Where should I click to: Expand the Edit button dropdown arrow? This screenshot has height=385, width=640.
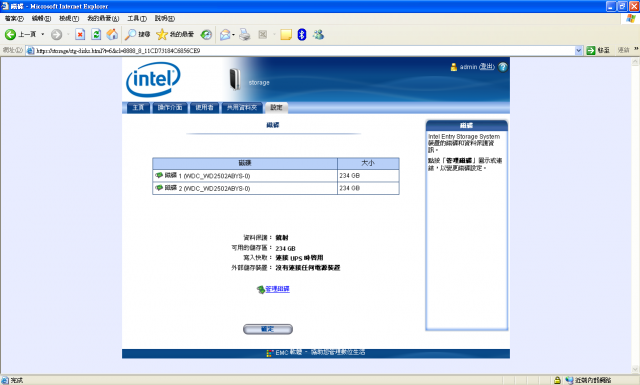(274, 35)
